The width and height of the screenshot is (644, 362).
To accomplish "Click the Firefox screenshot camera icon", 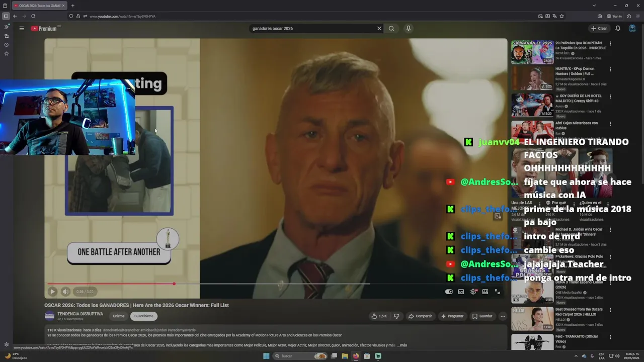I will pos(600,16).
